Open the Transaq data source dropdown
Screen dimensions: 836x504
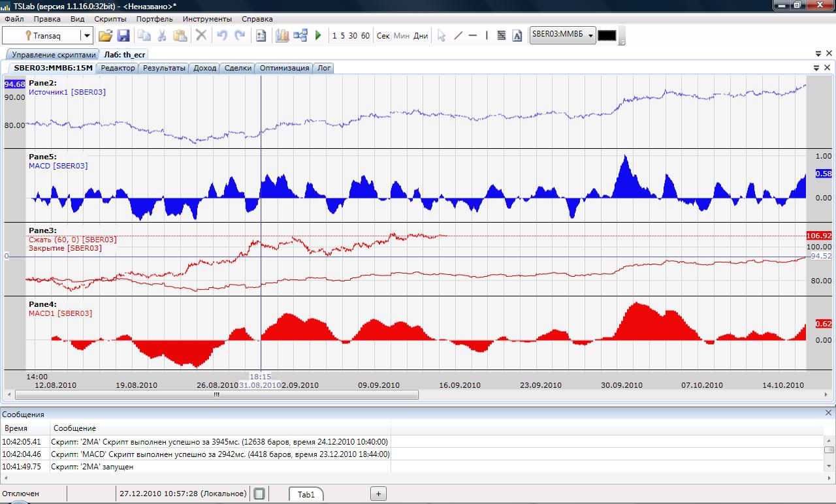point(86,36)
